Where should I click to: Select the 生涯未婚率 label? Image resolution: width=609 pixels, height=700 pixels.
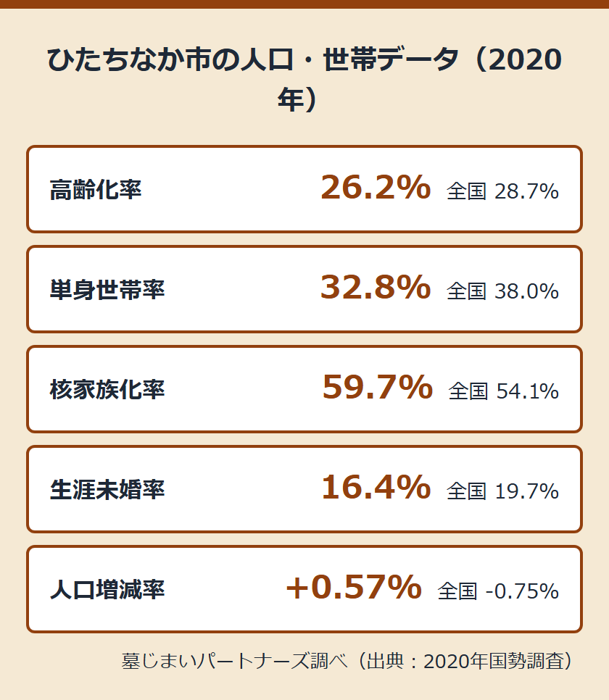pos(107,490)
